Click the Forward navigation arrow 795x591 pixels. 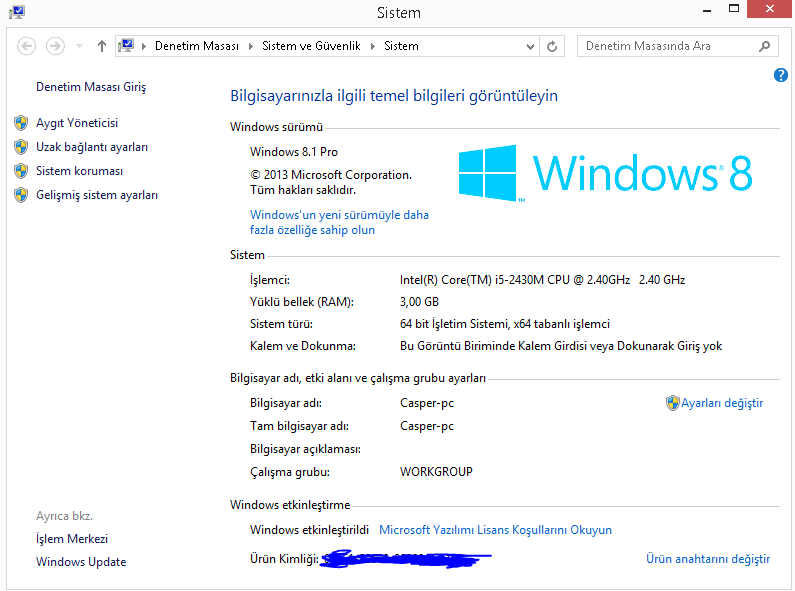[55, 46]
